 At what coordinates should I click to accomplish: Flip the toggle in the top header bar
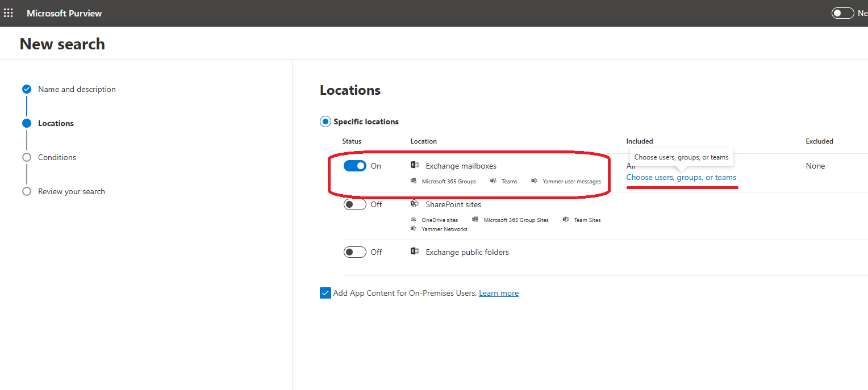pyautogui.click(x=843, y=13)
